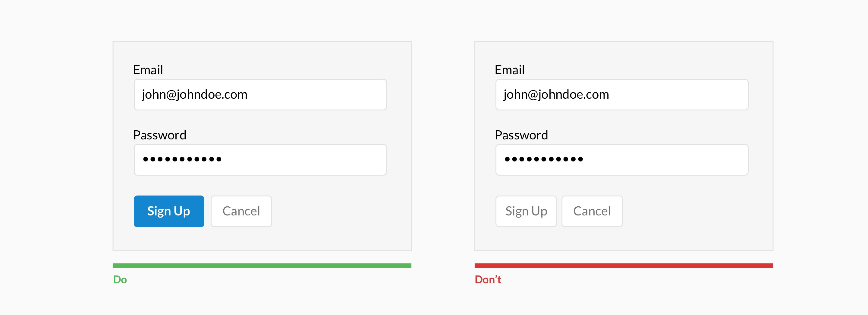The image size is (868, 315).
Task: Click the Password label in the Do form
Action: click(x=160, y=135)
